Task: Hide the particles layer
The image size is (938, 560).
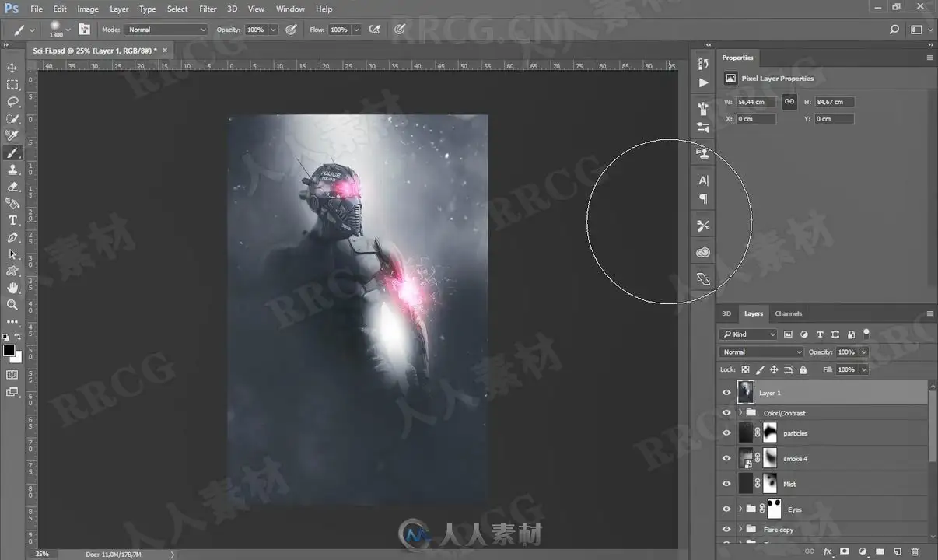Action: pos(726,433)
